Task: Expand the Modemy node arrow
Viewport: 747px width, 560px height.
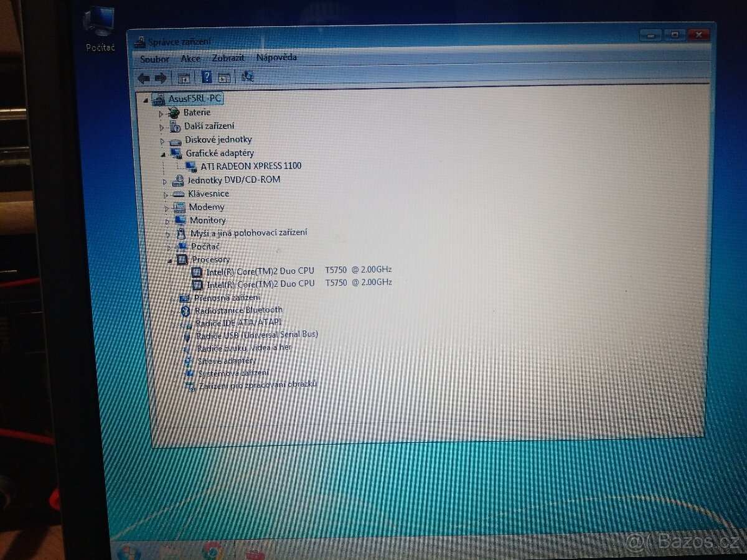Action: 167,208
